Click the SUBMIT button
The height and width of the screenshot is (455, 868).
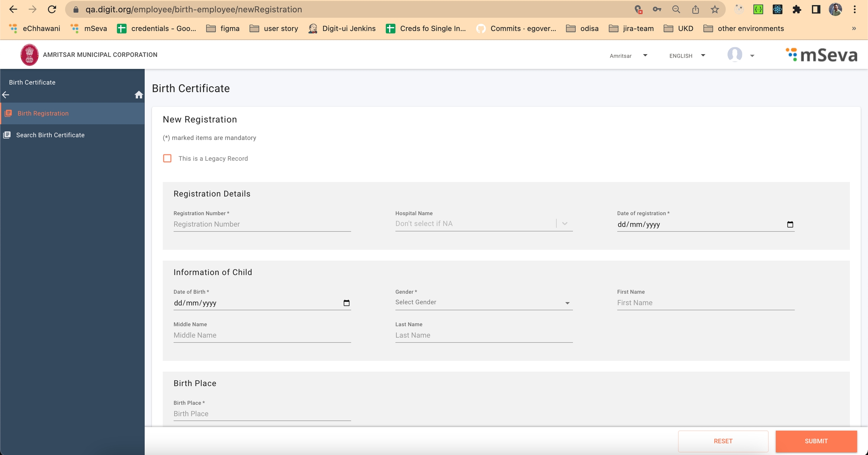pos(816,441)
